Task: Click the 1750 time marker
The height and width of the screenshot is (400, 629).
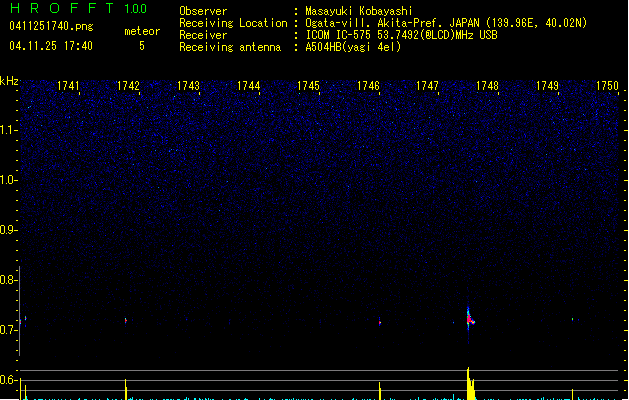Action: [607, 86]
